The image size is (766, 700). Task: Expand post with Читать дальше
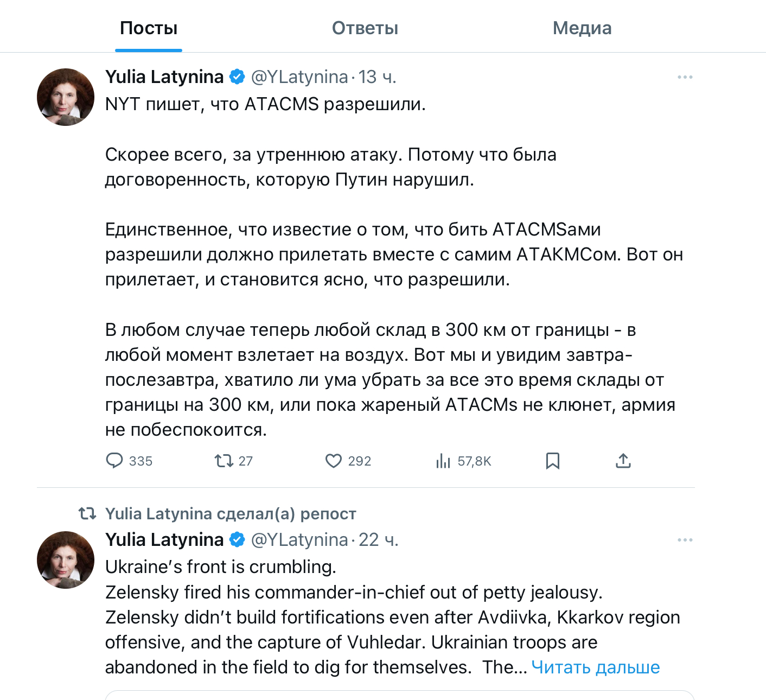coord(595,667)
